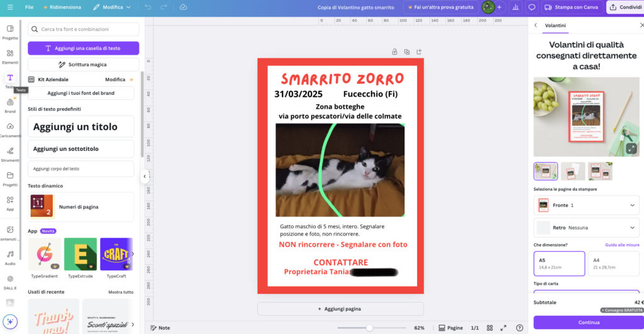Image resolution: width=644 pixels, height=334 pixels.
Task: Open the Audio sidebar panel
Action: point(10,258)
